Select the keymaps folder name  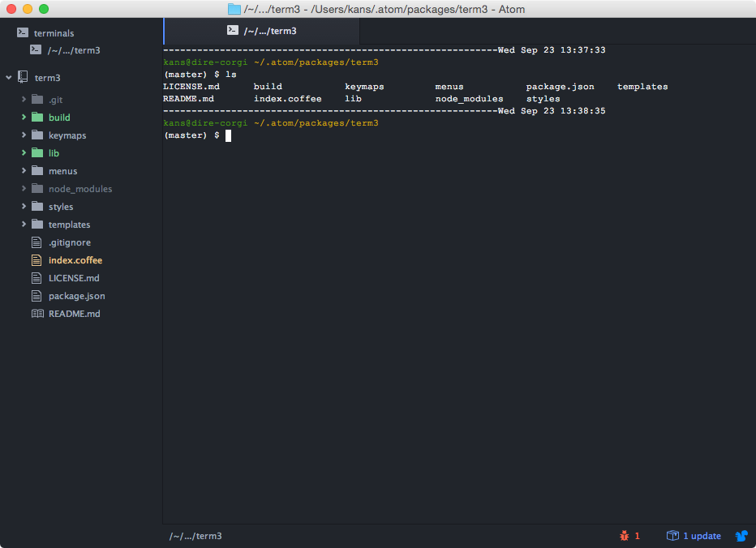pyautogui.click(x=67, y=135)
